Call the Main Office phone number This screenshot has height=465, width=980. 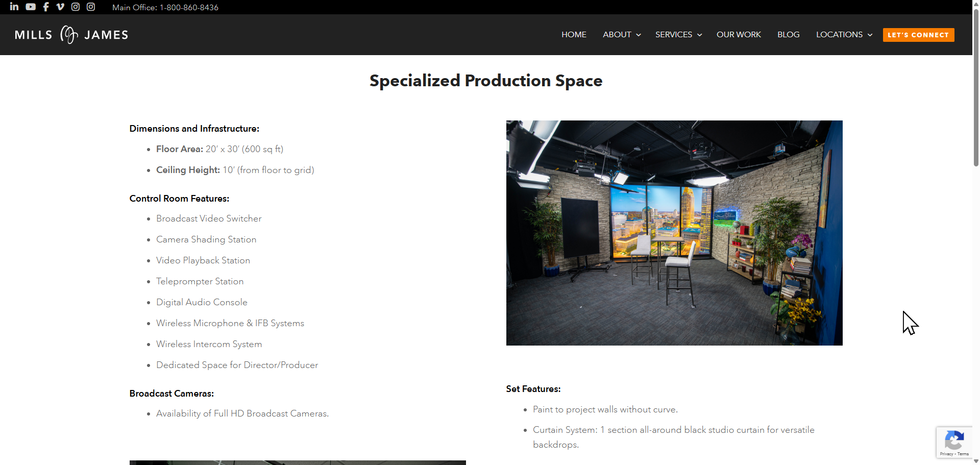coord(165,7)
